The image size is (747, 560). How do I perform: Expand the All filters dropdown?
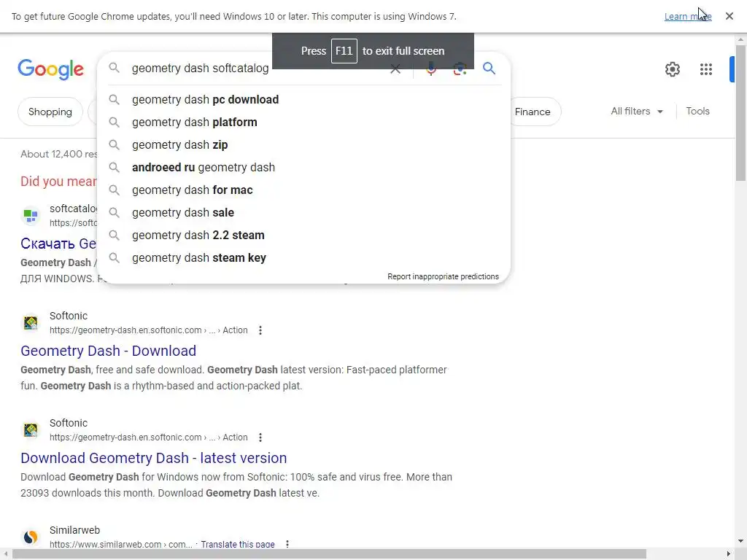coord(636,112)
